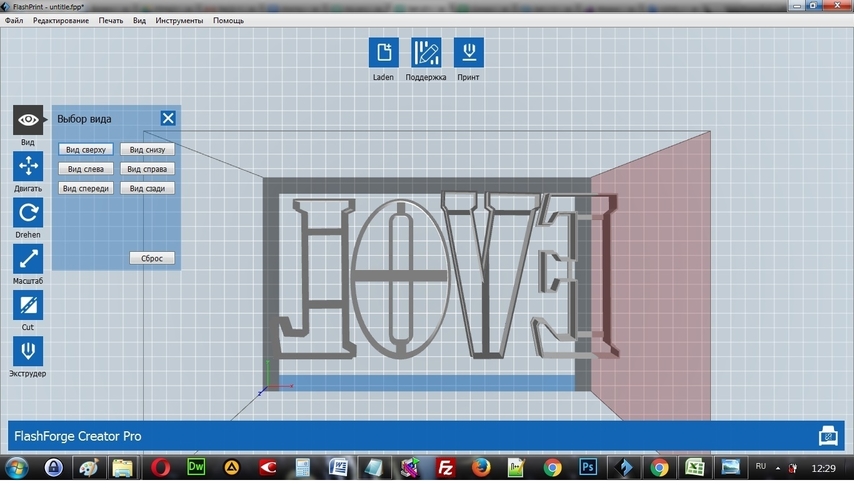Select the Cut tool
The image size is (854, 500).
click(x=28, y=305)
